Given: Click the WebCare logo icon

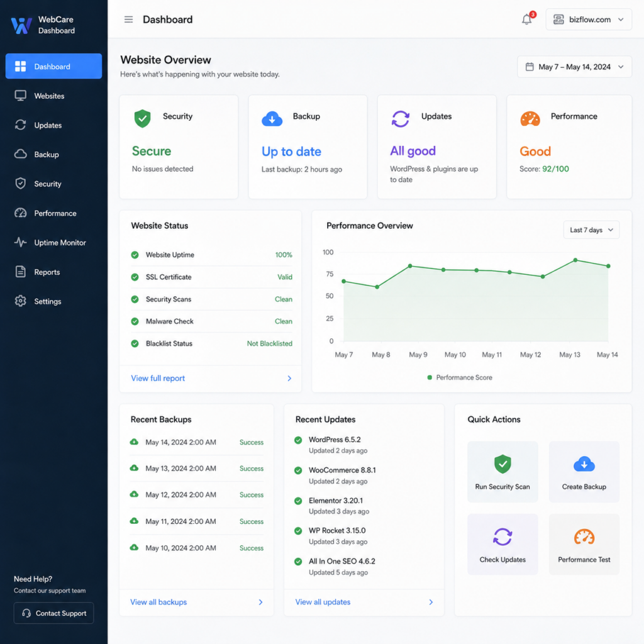Looking at the screenshot, I should [x=21, y=25].
